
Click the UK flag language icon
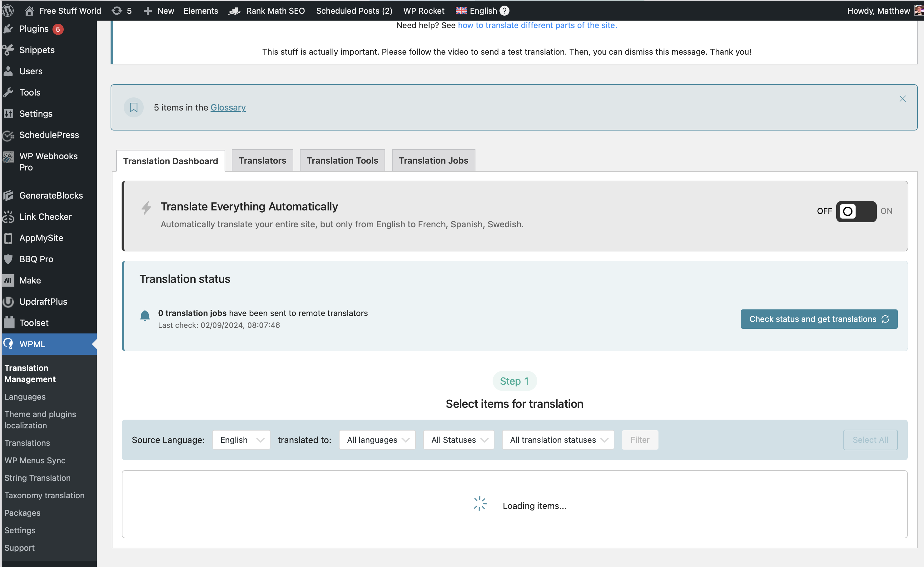461,11
